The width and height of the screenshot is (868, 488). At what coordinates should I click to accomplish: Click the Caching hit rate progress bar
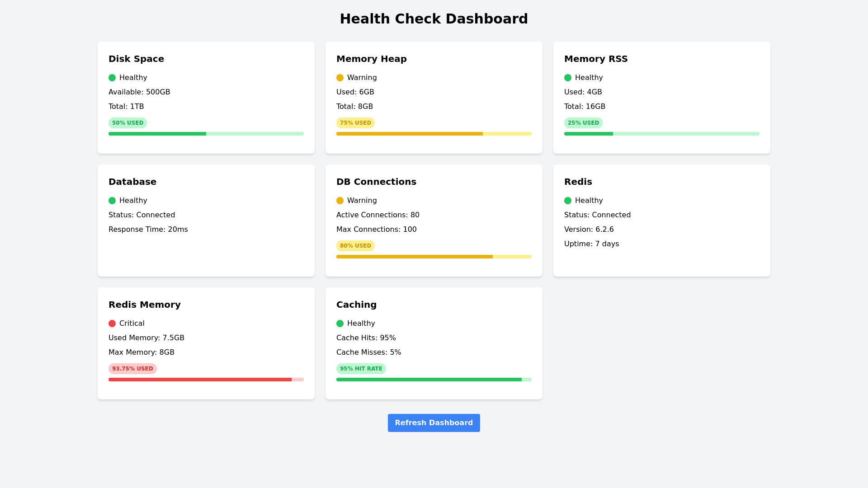434,380
